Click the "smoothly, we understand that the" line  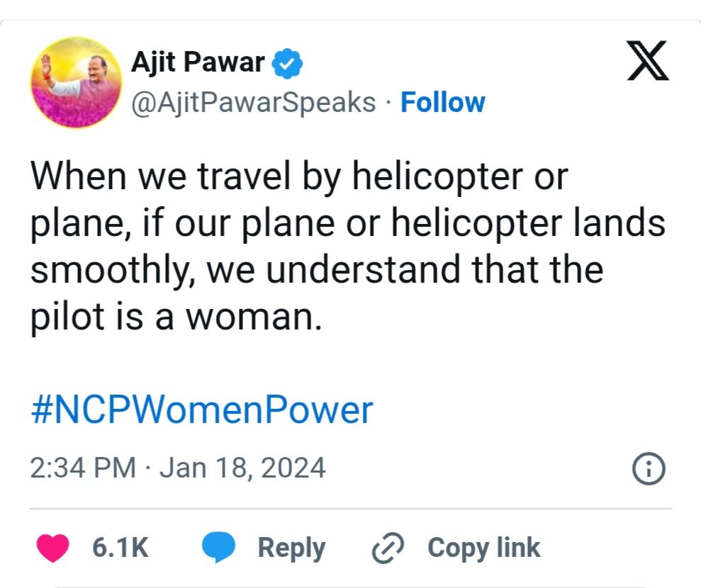tap(316, 270)
